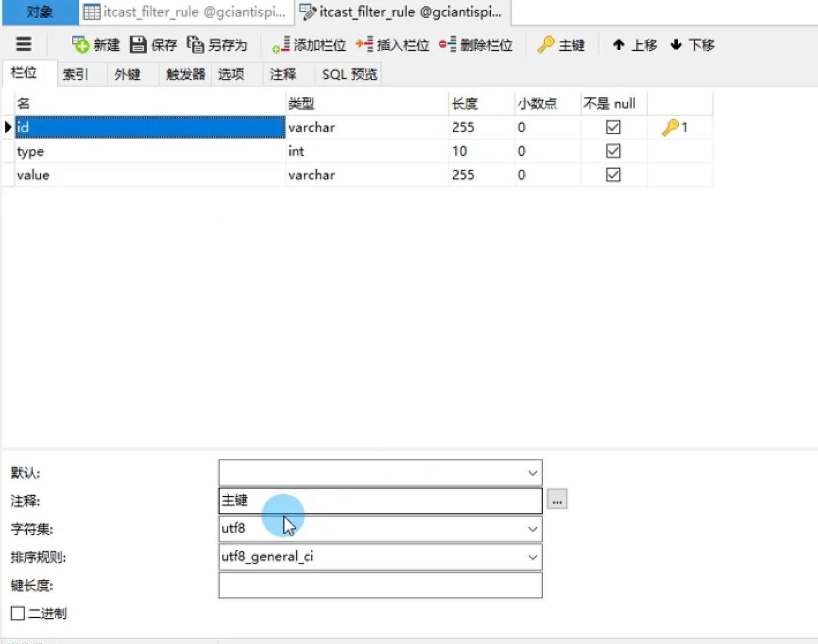Click the 新建 (New) toolbar button

[96, 44]
